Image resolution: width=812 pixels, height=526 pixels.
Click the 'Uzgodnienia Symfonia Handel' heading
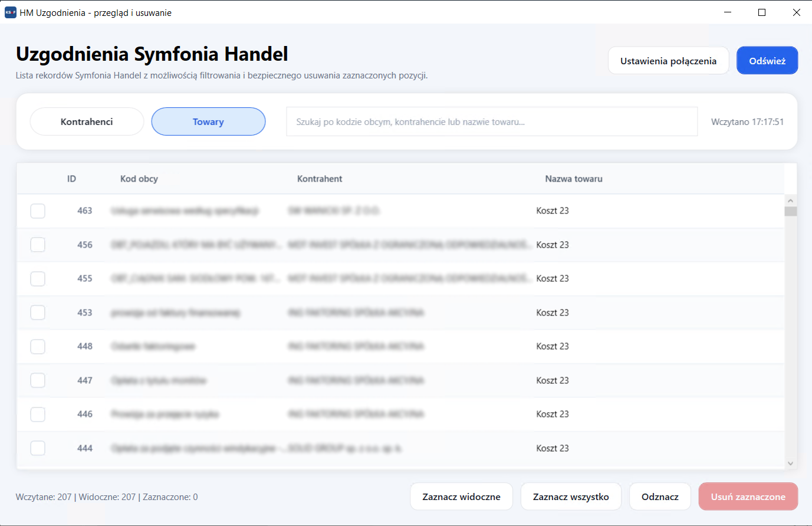pyautogui.click(x=152, y=54)
